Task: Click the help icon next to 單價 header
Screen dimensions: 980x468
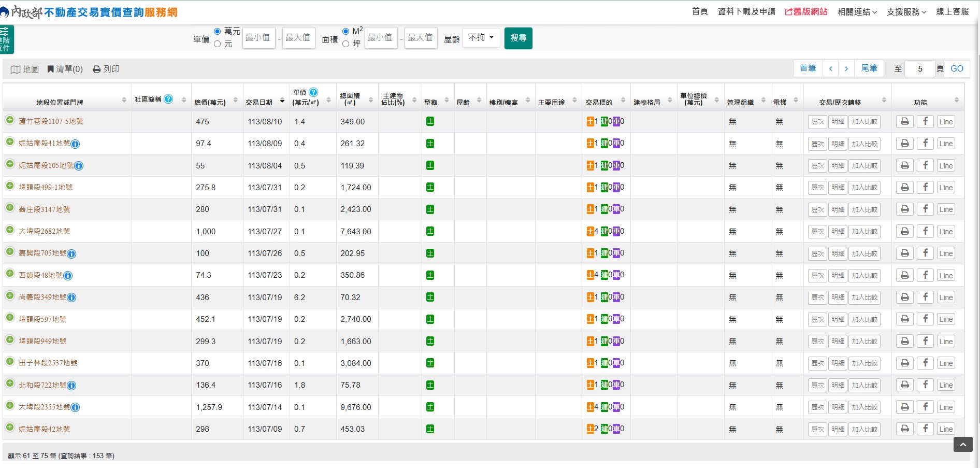Action: (x=313, y=92)
